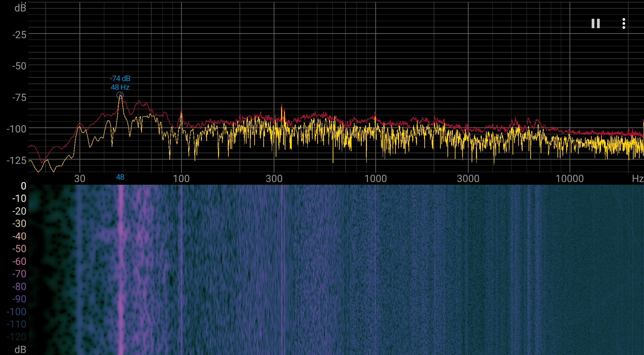Click the '-74 dB' peak label

(x=120, y=78)
